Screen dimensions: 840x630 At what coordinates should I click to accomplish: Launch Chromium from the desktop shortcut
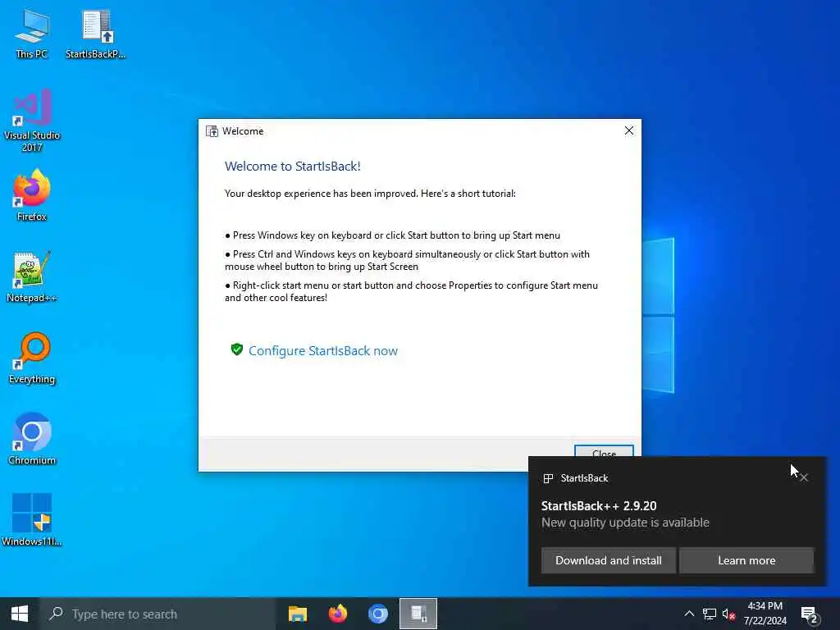(x=32, y=439)
